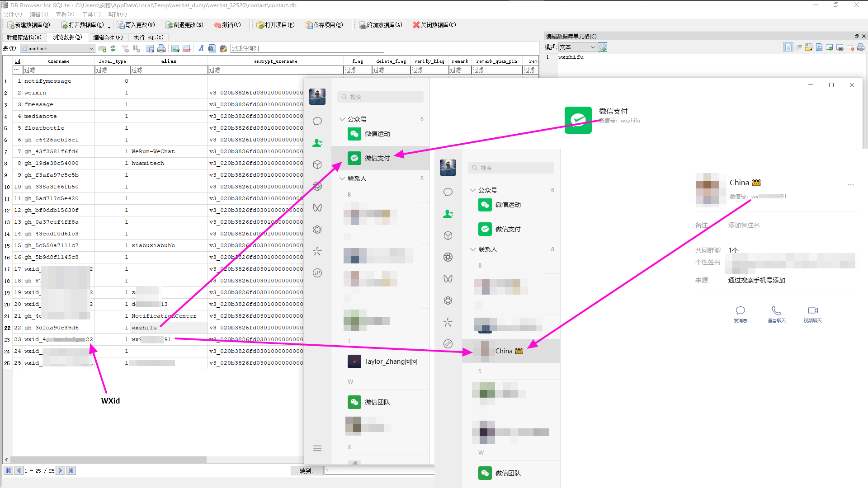
Task: Start voice chat (语音聊天)
Action: [x=776, y=314]
